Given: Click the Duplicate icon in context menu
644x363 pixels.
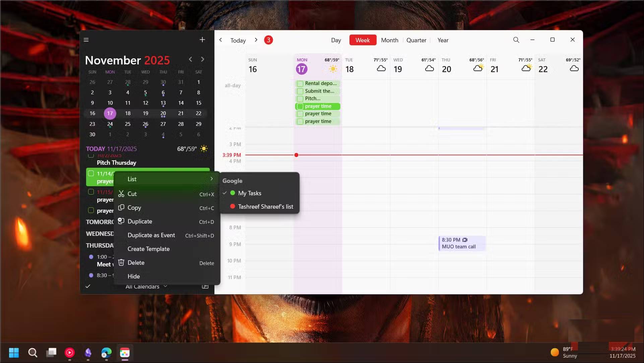Looking at the screenshot, I should (x=121, y=221).
